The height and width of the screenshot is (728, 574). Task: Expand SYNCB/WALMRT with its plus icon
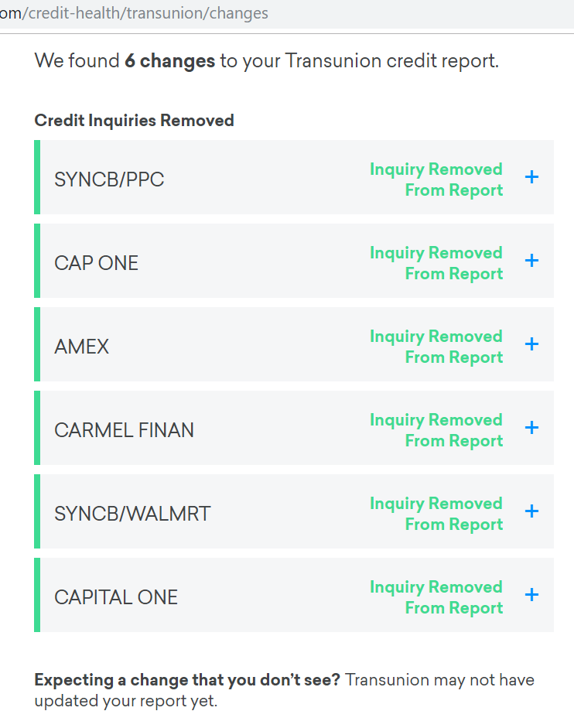coord(531,511)
